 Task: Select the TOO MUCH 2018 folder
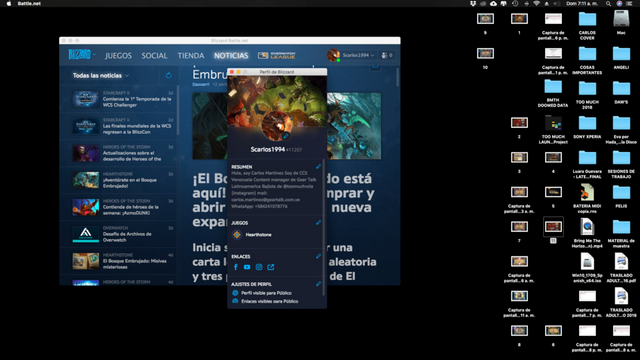pyautogui.click(x=587, y=88)
